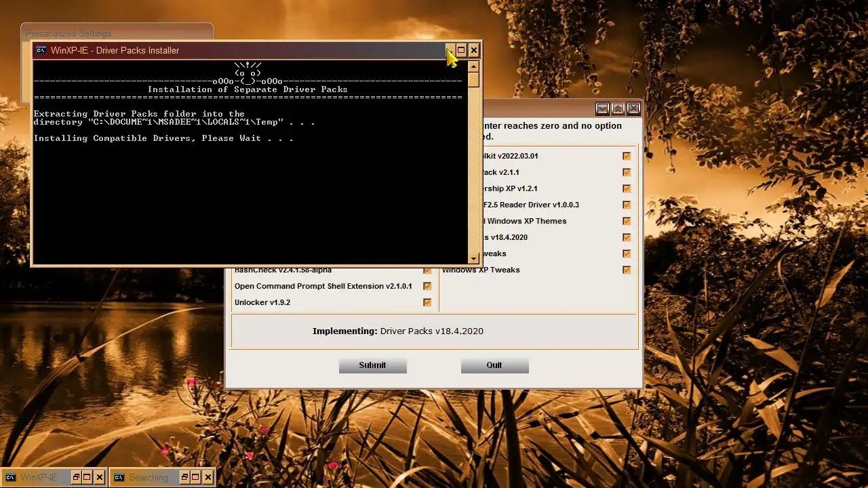The height and width of the screenshot is (488, 868).
Task: Click the 'WinXP-IE - Driver Packs Installer' title text
Action: click(115, 50)
